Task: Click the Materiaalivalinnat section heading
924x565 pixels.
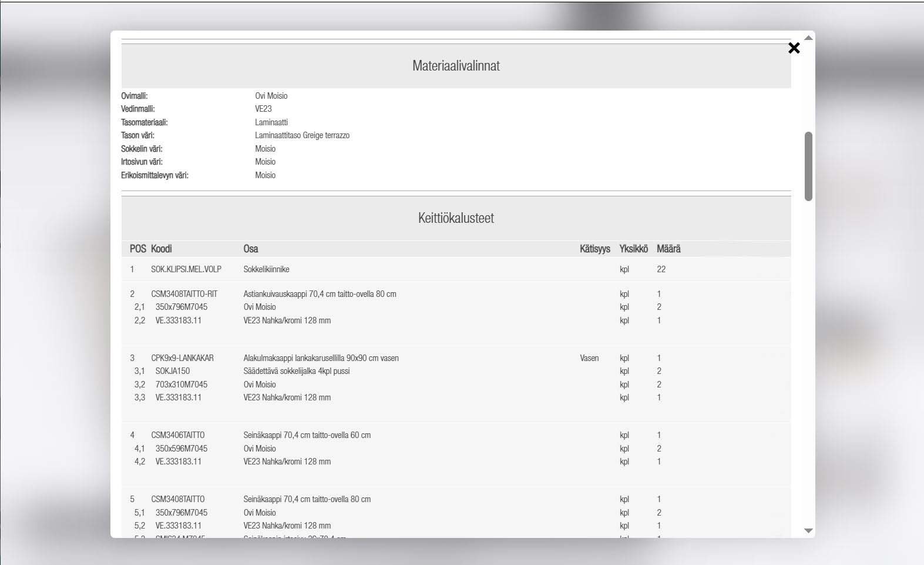Action: pyautogui.click(x=456, y=66)
